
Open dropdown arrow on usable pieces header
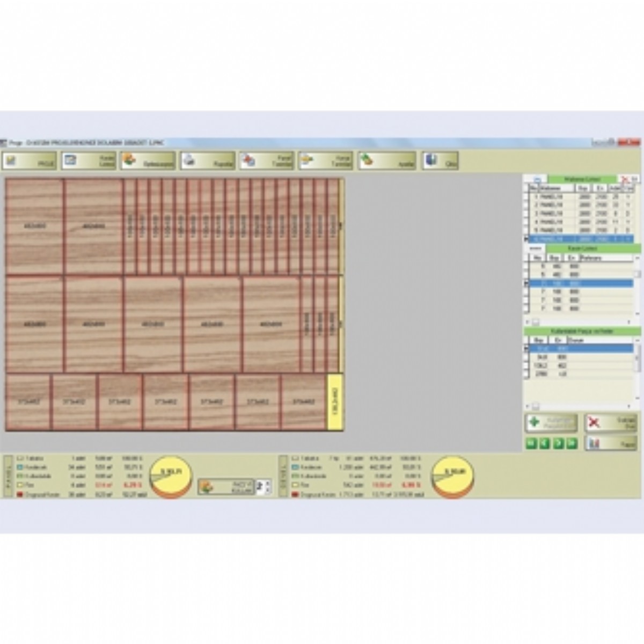(637, 340)
